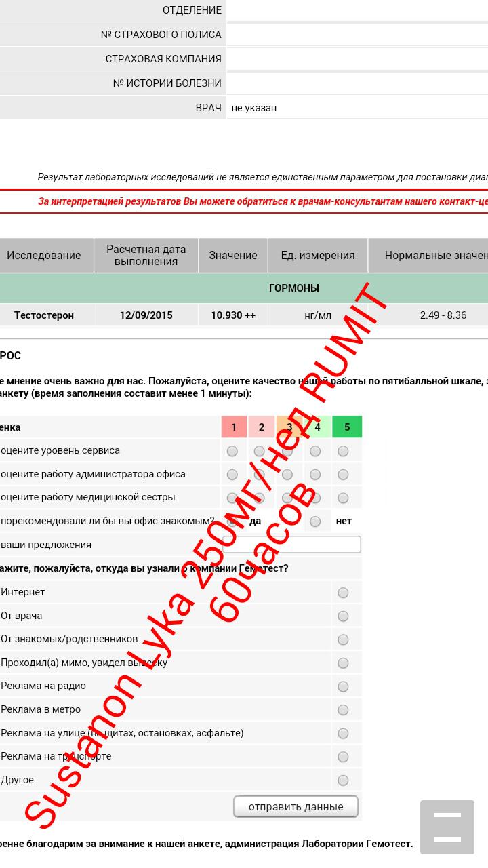Give office administrator a score of 4
This screenshot has height=868, width=488.
(x=315, y=475)
